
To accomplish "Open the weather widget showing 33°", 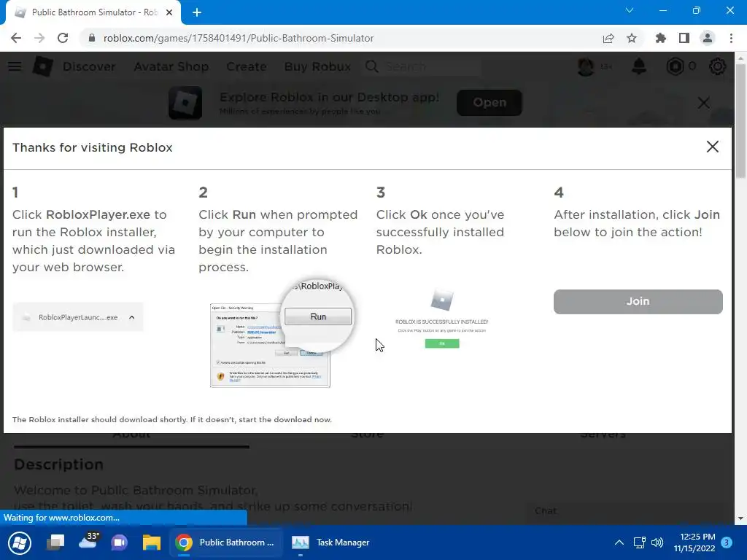I will click(x=88, y=542).
